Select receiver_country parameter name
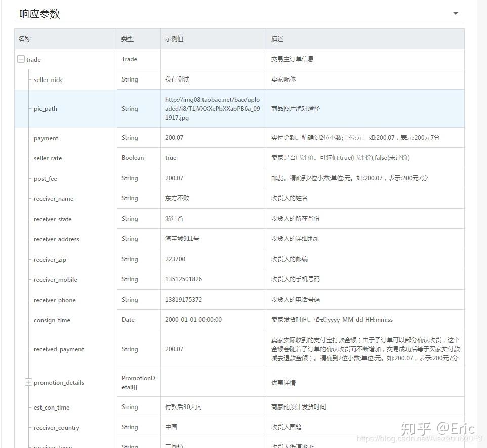 [57, 428]
